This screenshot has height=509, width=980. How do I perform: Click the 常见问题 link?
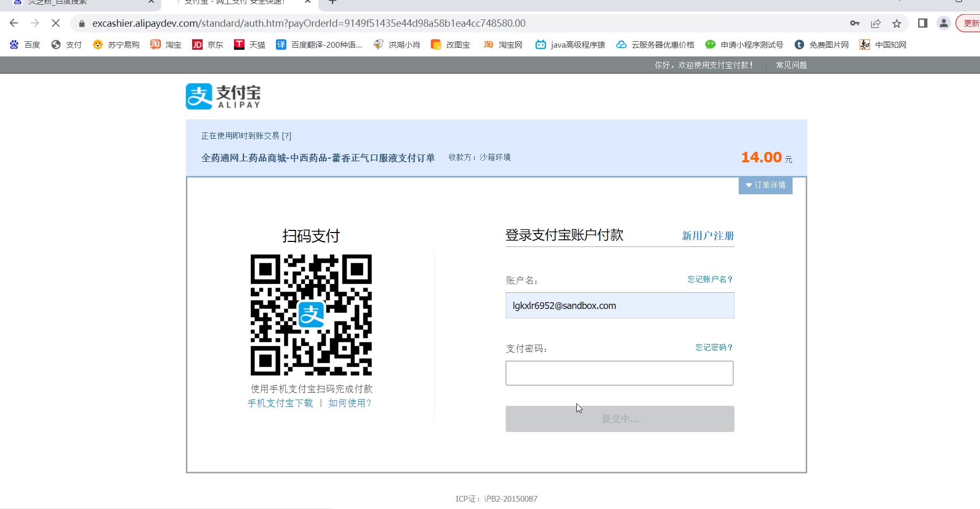(791, 65)
